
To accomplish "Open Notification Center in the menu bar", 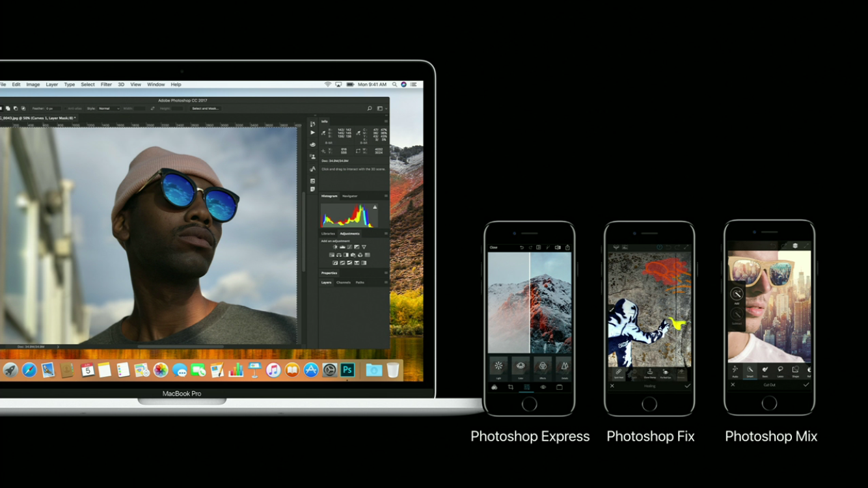I will 414,85.
